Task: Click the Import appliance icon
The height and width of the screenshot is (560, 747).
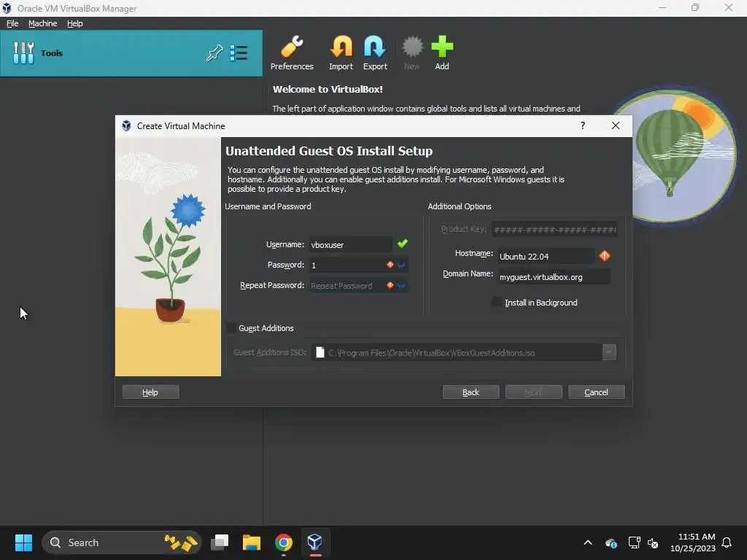Action: (341, 52)
